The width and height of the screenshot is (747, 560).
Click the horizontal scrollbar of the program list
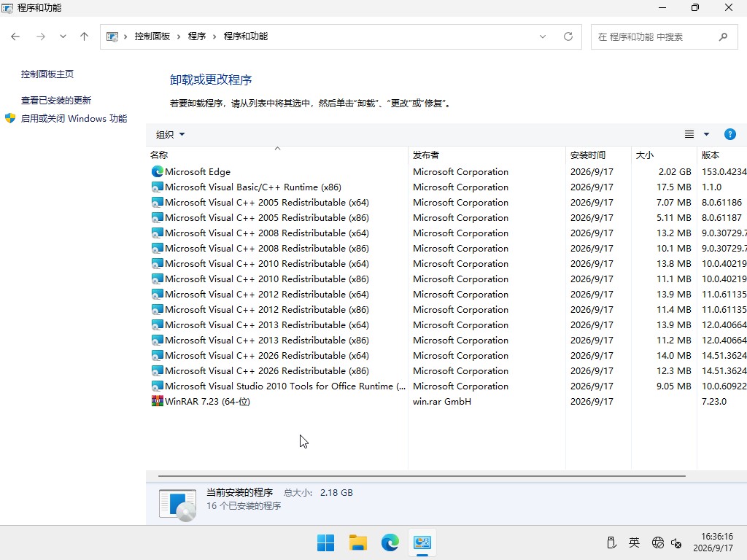(x=422, y=475)
